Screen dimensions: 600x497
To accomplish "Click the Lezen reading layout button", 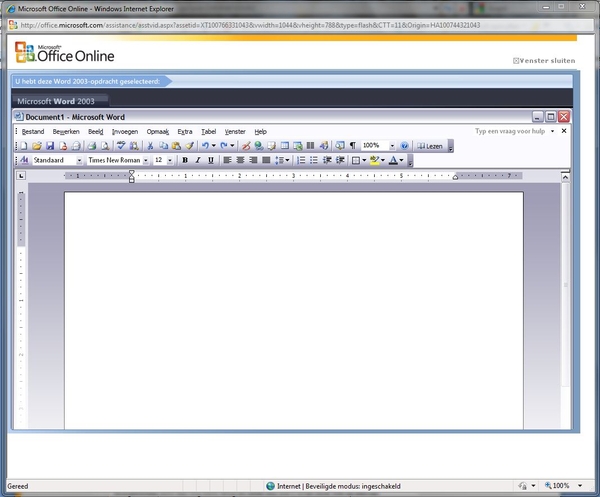I will click(x=430, y=146).
